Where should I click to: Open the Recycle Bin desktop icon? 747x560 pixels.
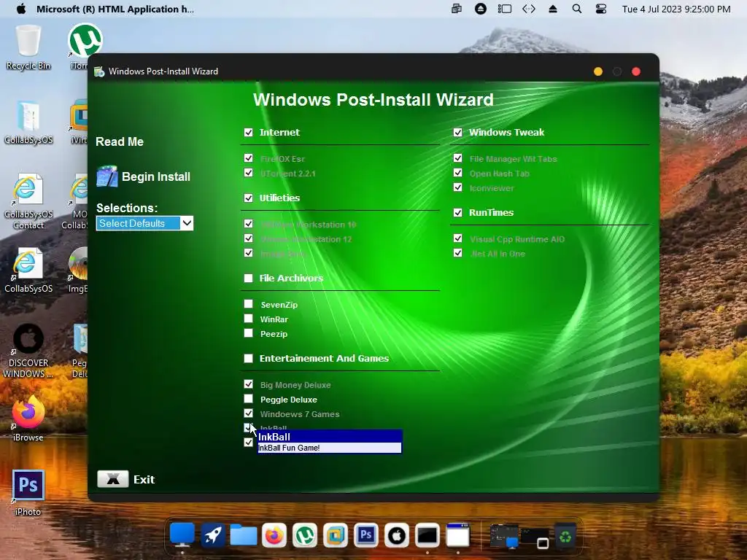coord(28,47)
